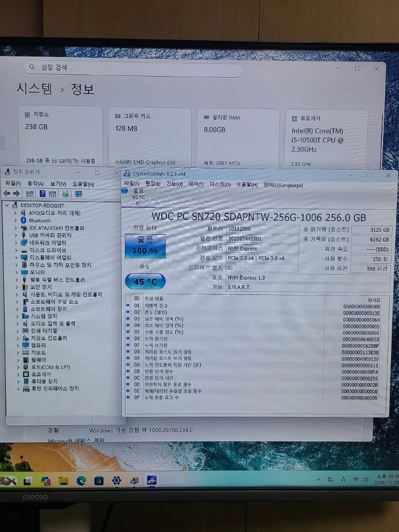Collapse DESKTOP-RDOGJ3T root node

point(7,205)
